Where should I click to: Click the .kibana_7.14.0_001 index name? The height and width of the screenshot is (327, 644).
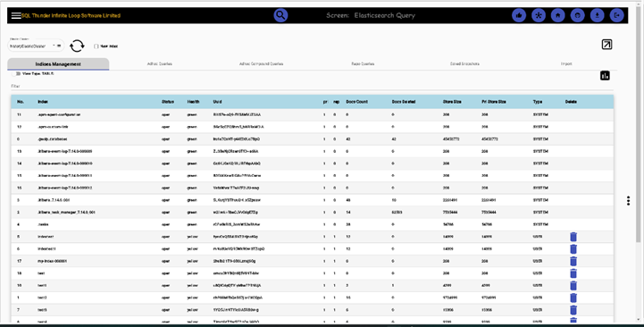pos(54,200)
